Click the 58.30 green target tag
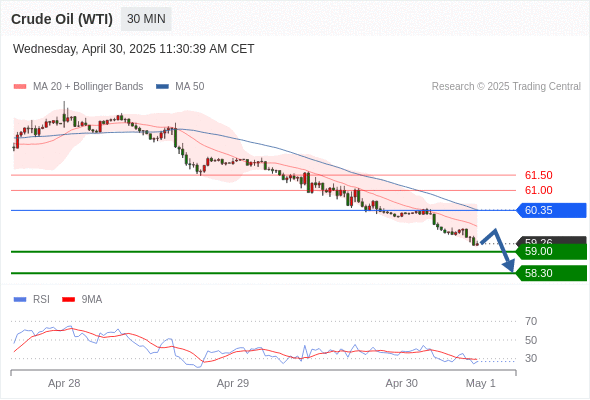The width and height of the screenshot is (590, 400). click(x=551, y=273)
